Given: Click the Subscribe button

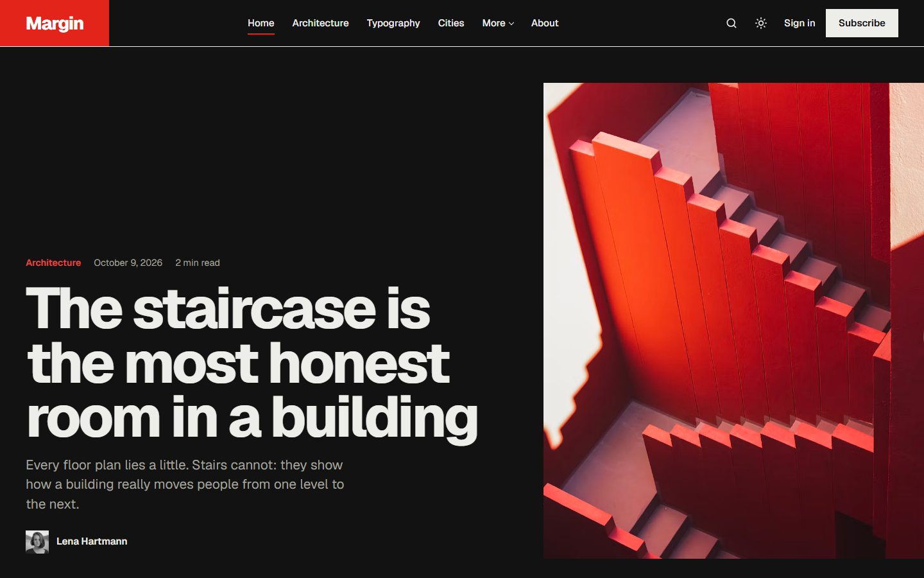Looking at the screenshot, I should pos(862,23).
